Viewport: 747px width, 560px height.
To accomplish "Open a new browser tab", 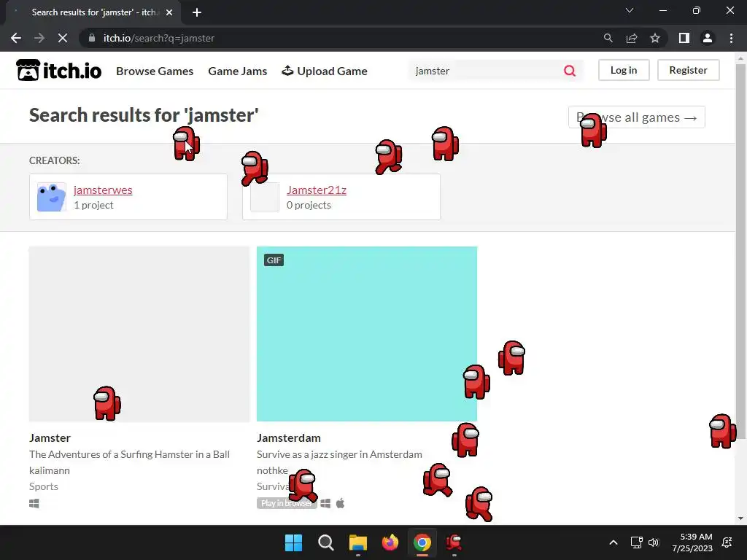I will tap(197, 12).
